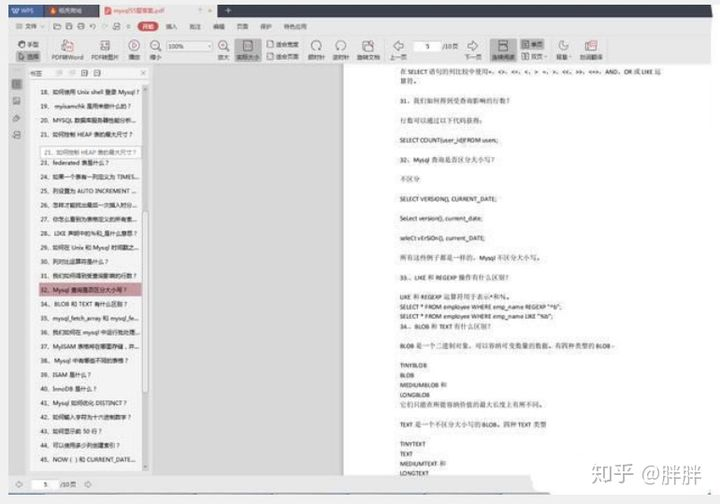Image resolution: width=720 pixels, height=504 pixels.
Task: Switch to single page 单页 view
Action: click(532, 44)
